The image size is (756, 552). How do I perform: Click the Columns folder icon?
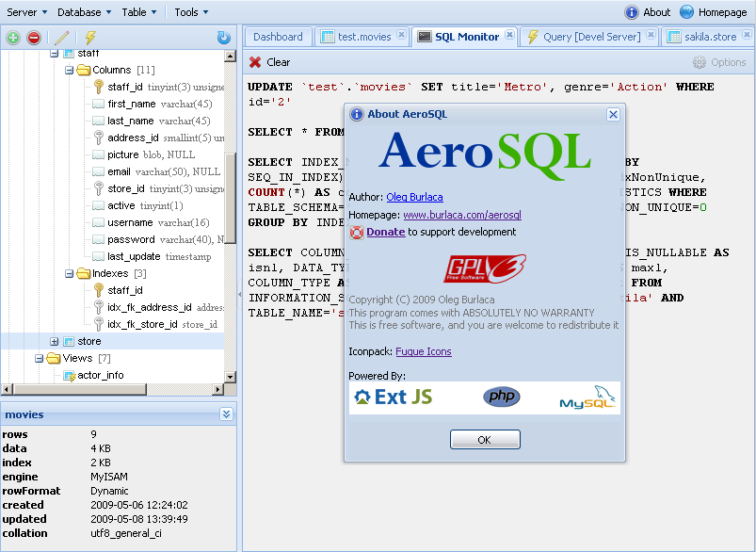(84, 70)
